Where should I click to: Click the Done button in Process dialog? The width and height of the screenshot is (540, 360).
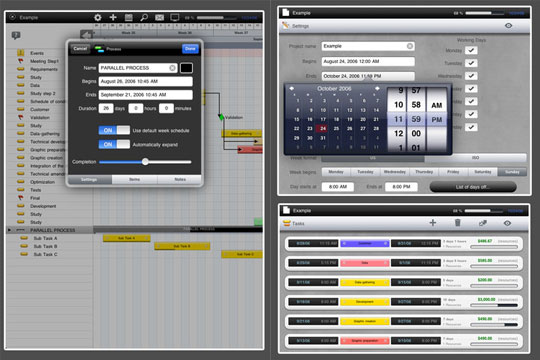[190, 49]
